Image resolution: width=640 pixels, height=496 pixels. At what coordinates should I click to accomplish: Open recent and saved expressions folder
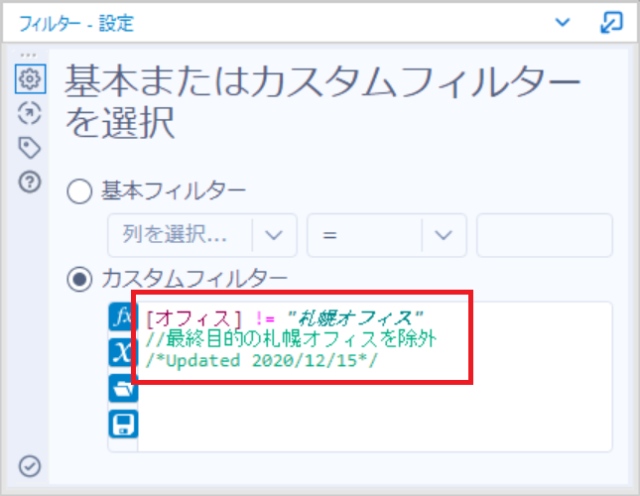(123, 389)
